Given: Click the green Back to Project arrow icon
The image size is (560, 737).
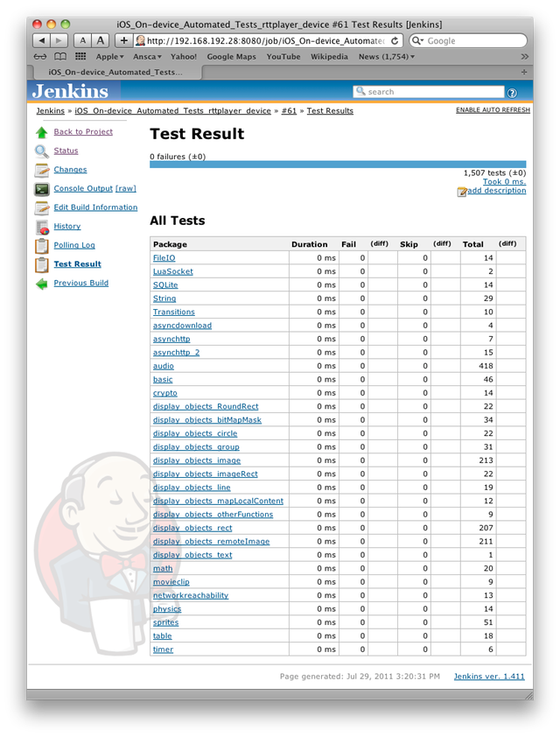Looking at the screenshot, I should 42,132.
